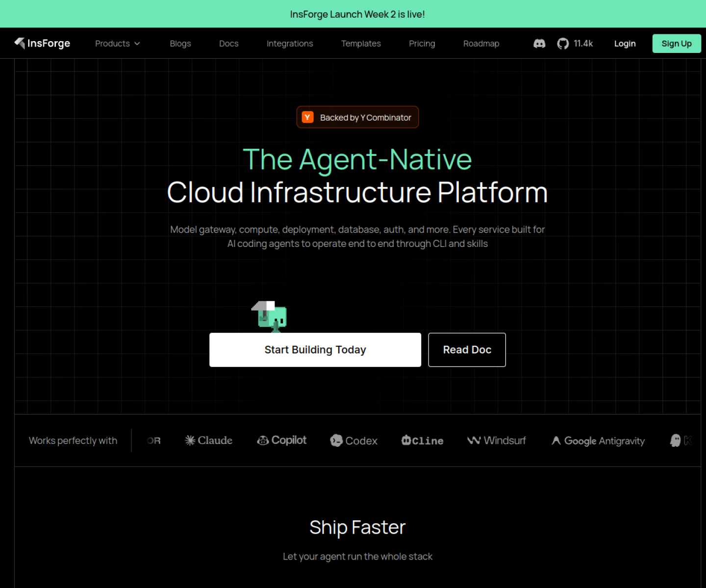The height and width of the screenshot is (588, 706).
Task: Select the Google Antigravity logo
Action: pos(598,441)
